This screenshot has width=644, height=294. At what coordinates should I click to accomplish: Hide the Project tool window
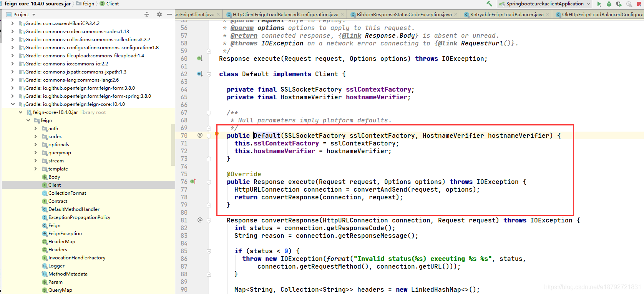(x=169, y=14)
